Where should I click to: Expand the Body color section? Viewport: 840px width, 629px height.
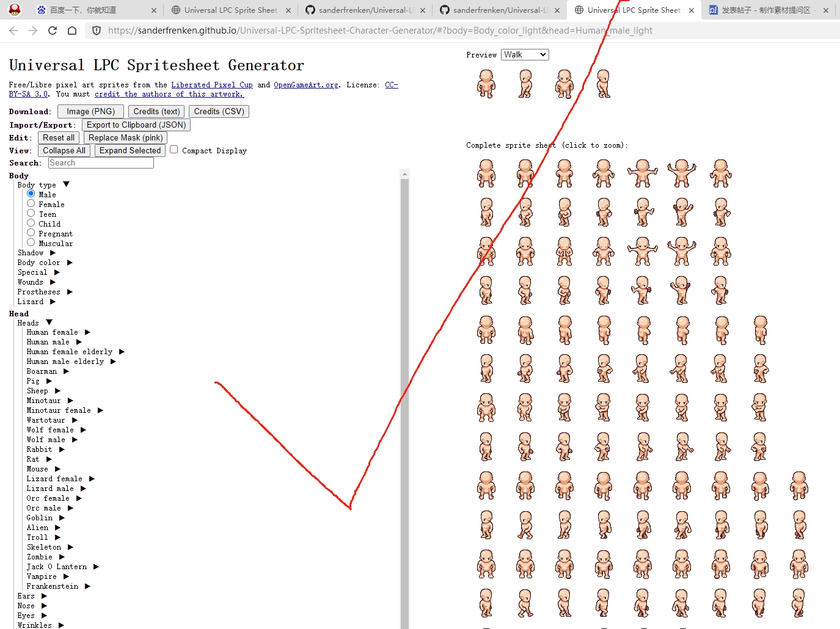tap(70, 263)
